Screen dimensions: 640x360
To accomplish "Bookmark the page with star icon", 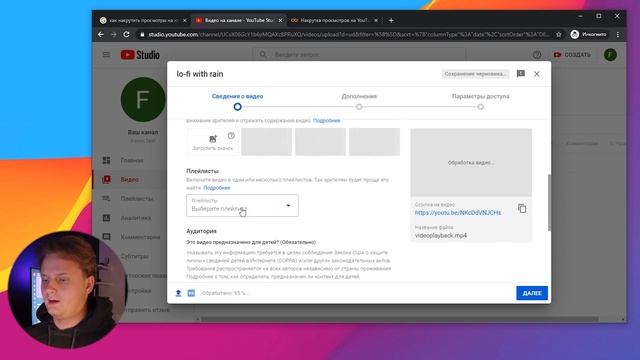I will [559, 35].
